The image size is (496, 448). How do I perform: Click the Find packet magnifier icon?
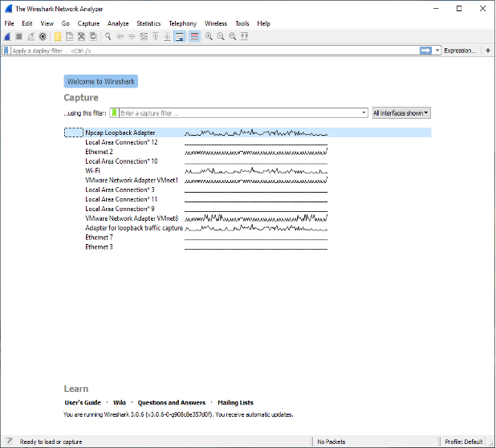[x=108, y=37]
